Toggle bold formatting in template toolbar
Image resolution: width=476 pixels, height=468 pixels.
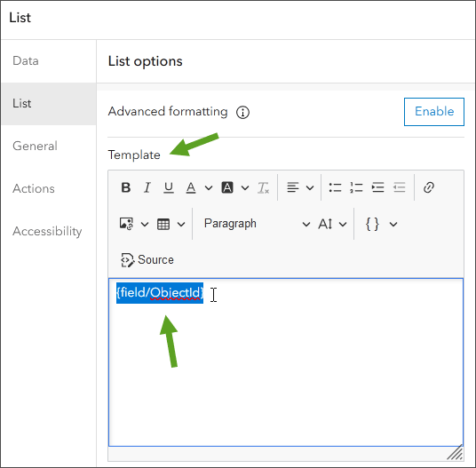[x=126, y=187]
